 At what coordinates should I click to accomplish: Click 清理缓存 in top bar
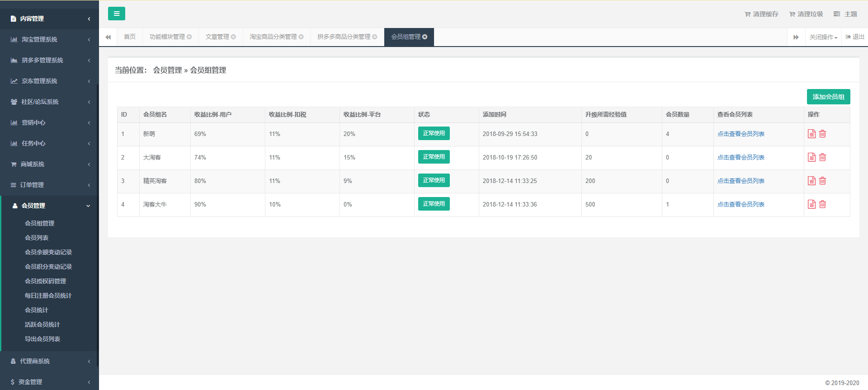[x=761, y=14]
